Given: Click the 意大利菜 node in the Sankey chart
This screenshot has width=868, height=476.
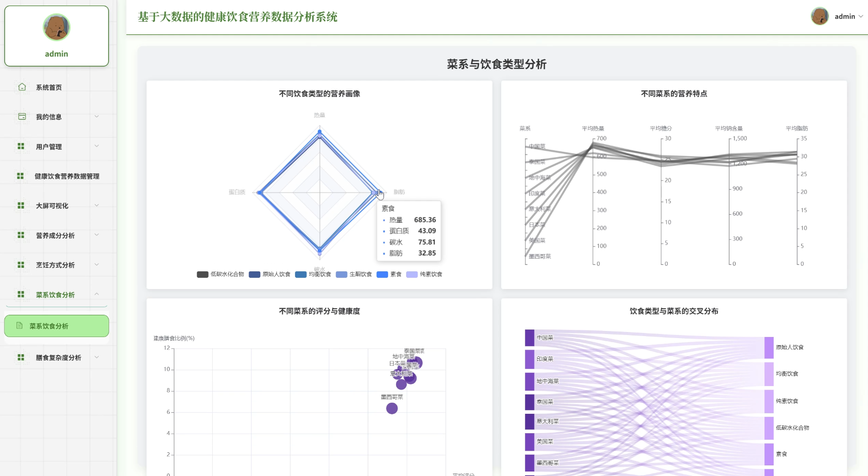Looking at the screenshot, I should 529,421.
